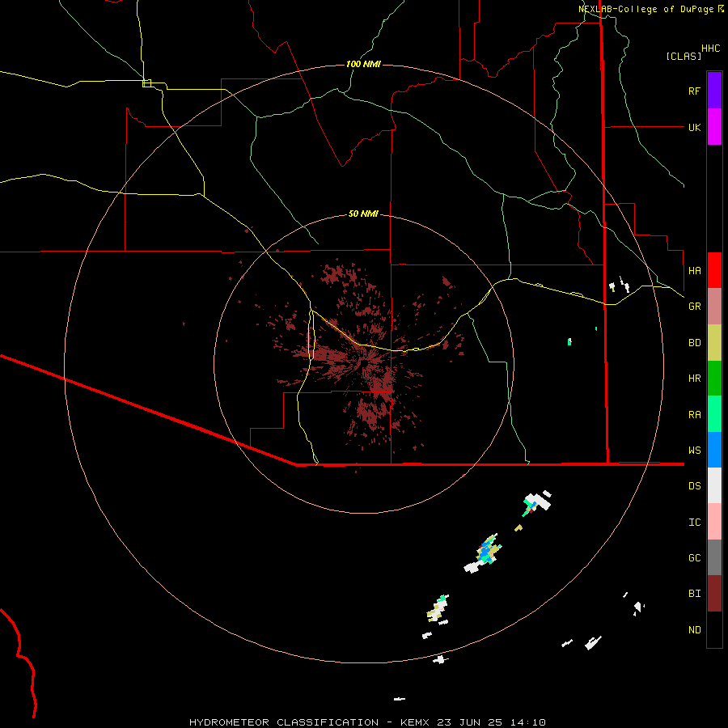
Task: Click the blue WS legend swatch
Action: coord(714,450)
